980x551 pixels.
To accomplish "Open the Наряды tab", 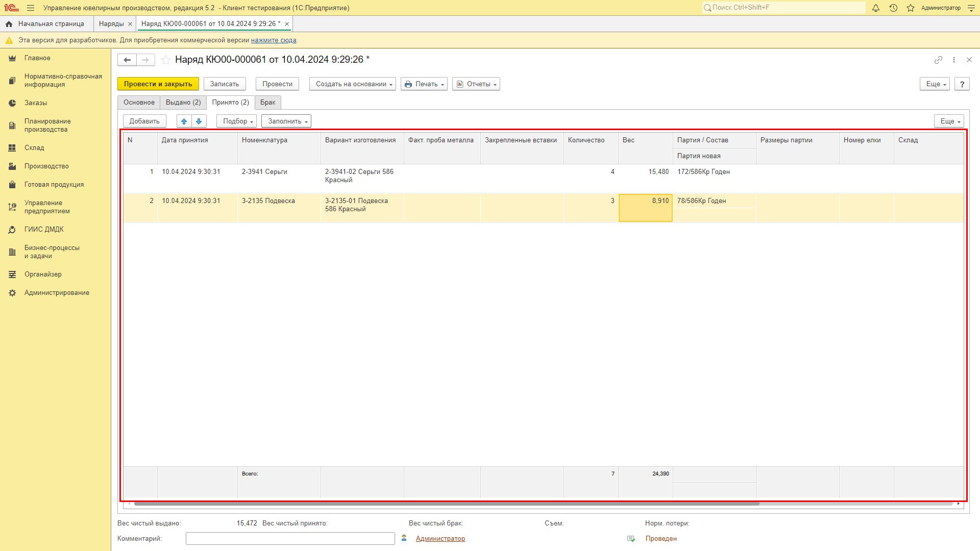I will [111, 24].
